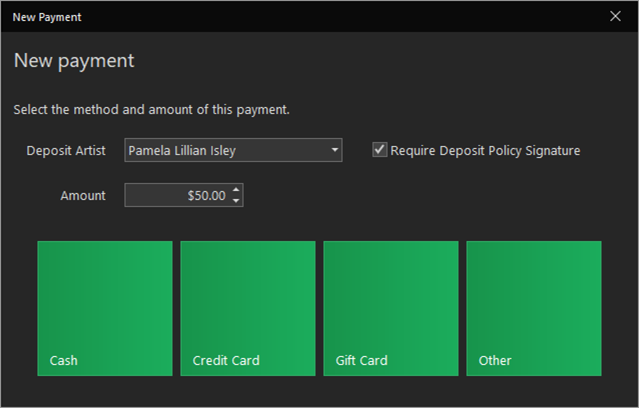Choose Cash as the payment method
This screenshot has width=639, height=408.
(105, 308)
